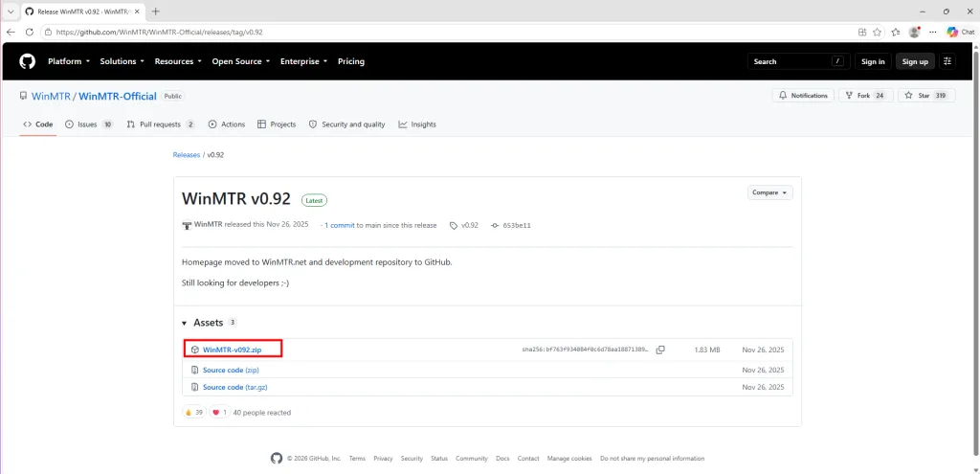Open the favorites list icon
Screen dimensions: 980x474
pos(896,32)
